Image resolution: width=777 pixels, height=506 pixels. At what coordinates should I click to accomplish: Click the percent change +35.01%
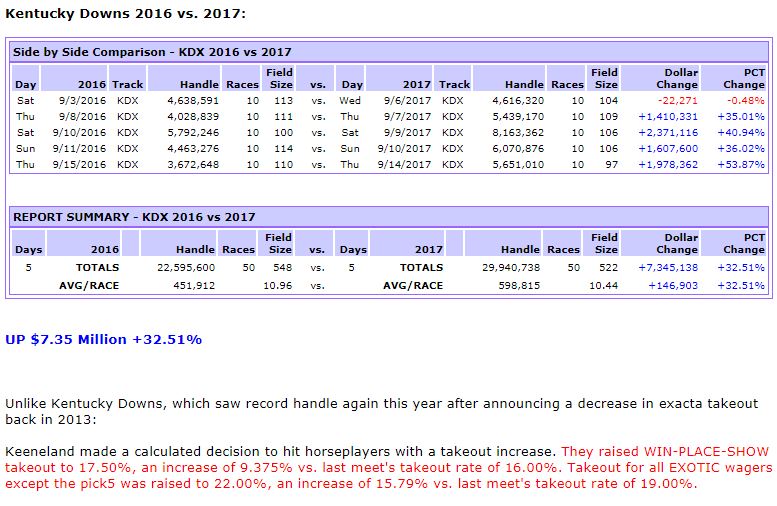click(x=741, y=116)
